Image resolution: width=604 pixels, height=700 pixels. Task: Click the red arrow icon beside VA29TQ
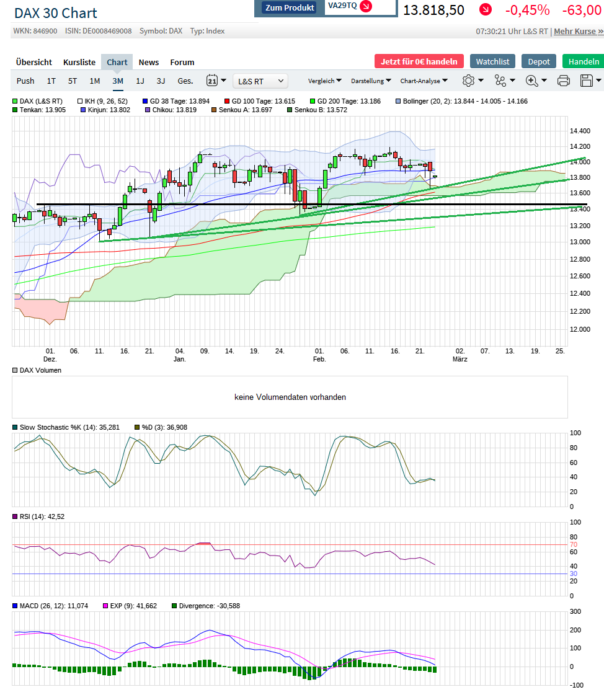[x=366, y=6]
